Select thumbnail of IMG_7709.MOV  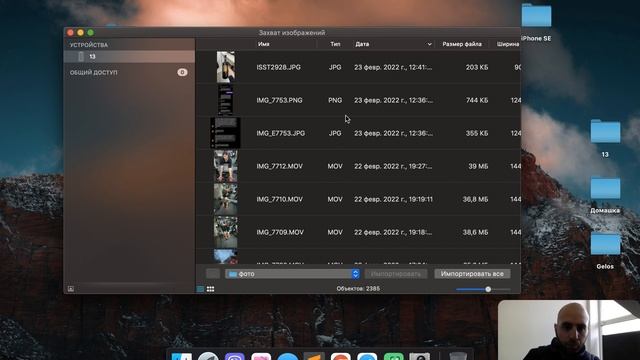[x=226, y=232]
